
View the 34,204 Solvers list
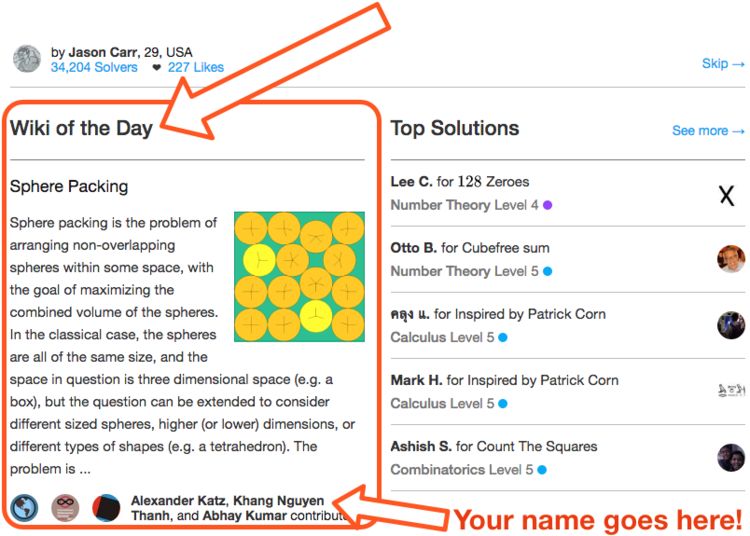point(94,67)
